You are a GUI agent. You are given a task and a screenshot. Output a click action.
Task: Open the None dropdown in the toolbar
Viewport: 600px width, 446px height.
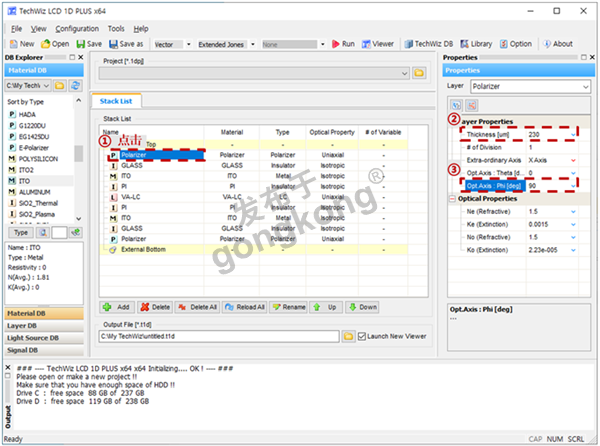tap(323, 44)
